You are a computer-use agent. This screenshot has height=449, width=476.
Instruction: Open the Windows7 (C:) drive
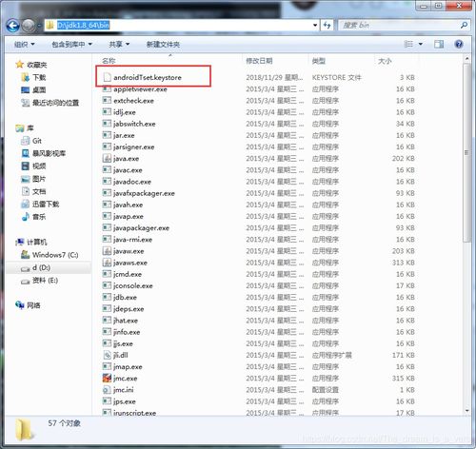(x=50, y=255)
